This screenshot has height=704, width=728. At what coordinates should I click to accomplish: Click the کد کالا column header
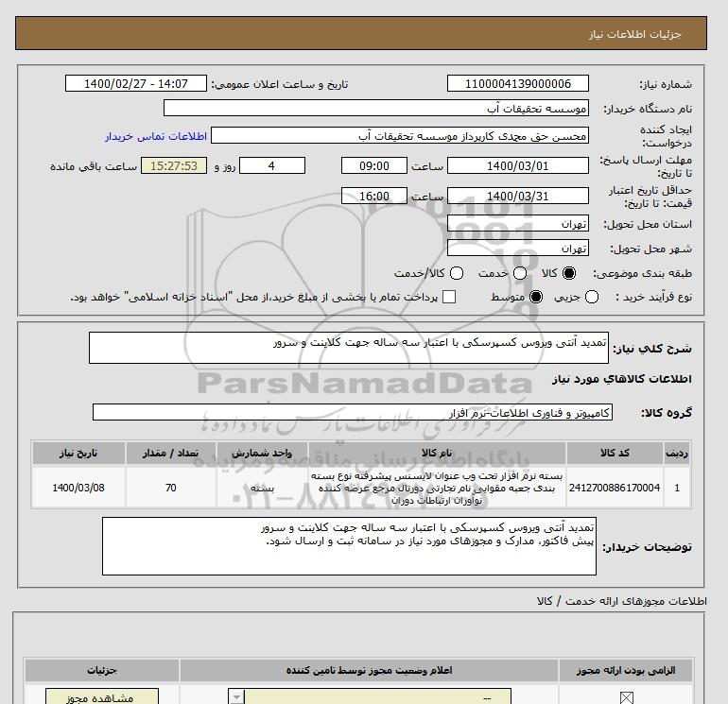[x=615, y=453]
